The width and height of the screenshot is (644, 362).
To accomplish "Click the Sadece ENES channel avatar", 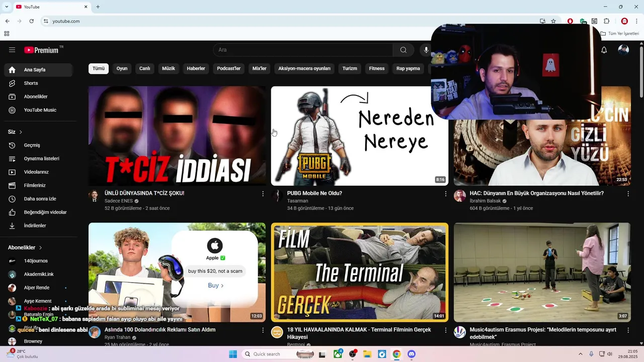I will tap(95, 196).
